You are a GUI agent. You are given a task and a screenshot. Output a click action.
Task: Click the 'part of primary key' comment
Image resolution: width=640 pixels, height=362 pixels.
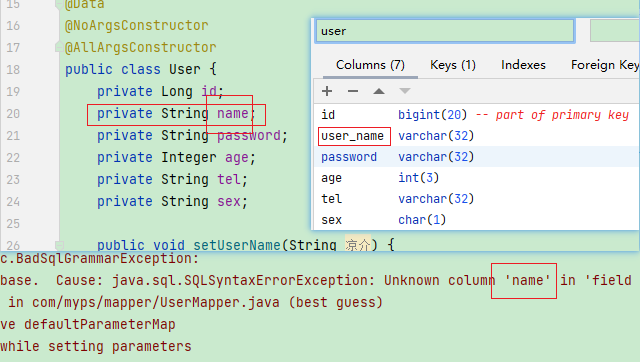coord(562,115)
